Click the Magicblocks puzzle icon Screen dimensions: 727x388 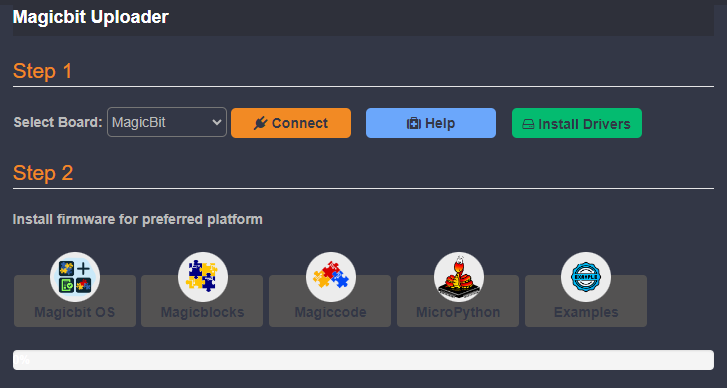point(203,277)
